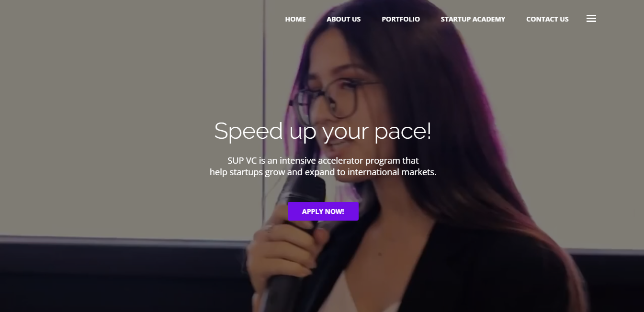Click the "Speed up your pace!" headline

pos(323,131)
